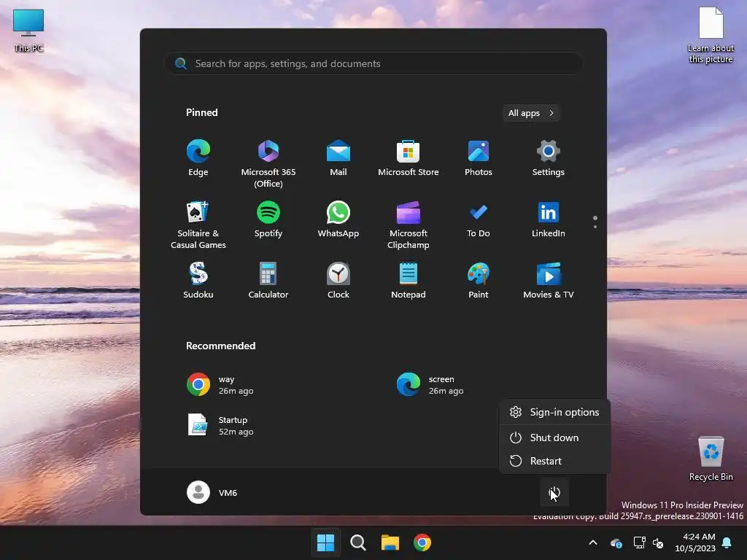Open the Edge browser pinned app
This screenshot has width=747, height=560.
[198, 158]
